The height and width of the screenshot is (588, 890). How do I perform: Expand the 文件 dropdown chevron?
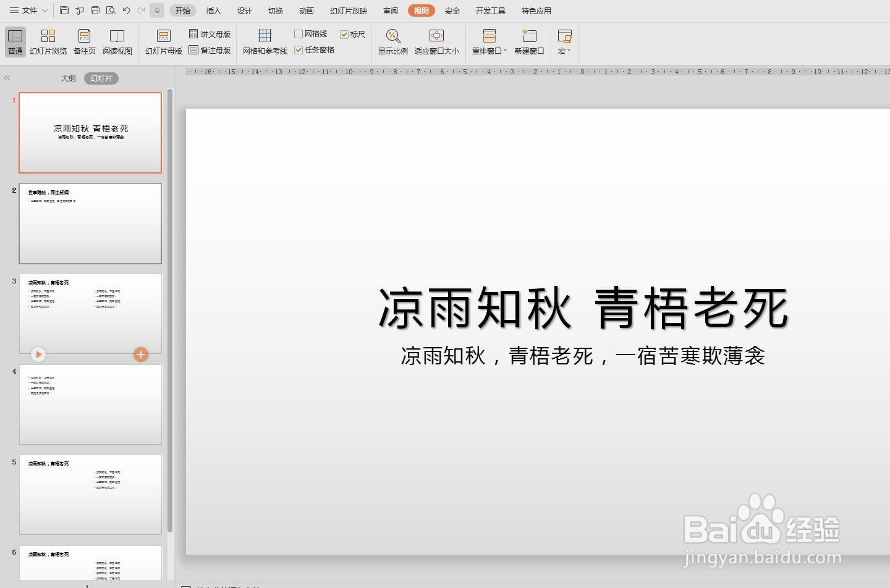[x=44, y=11]
